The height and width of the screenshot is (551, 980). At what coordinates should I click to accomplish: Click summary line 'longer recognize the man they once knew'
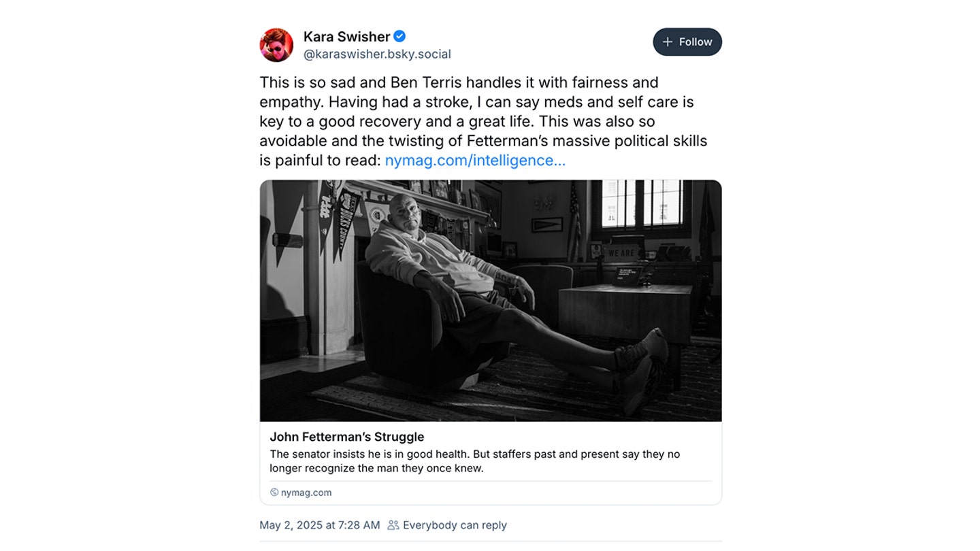376,468
